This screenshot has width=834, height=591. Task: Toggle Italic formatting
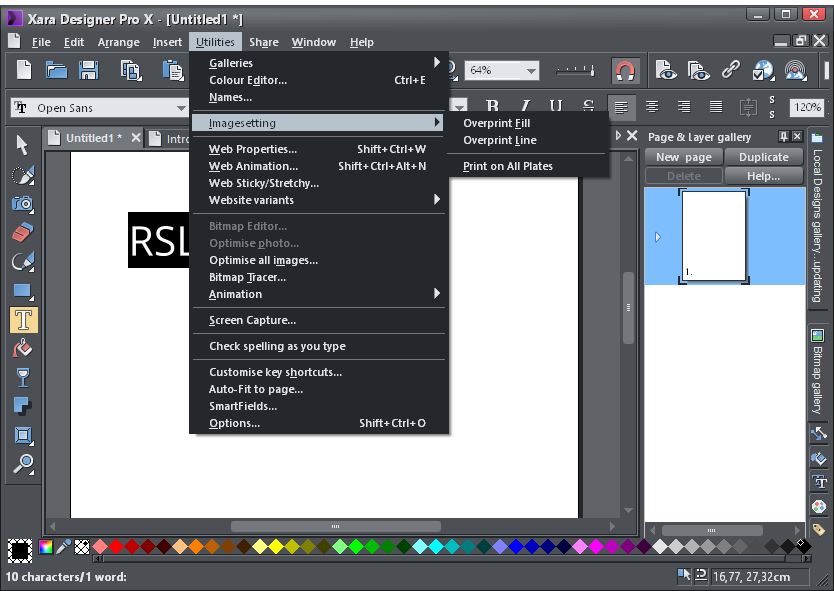(x=525, y=107)
